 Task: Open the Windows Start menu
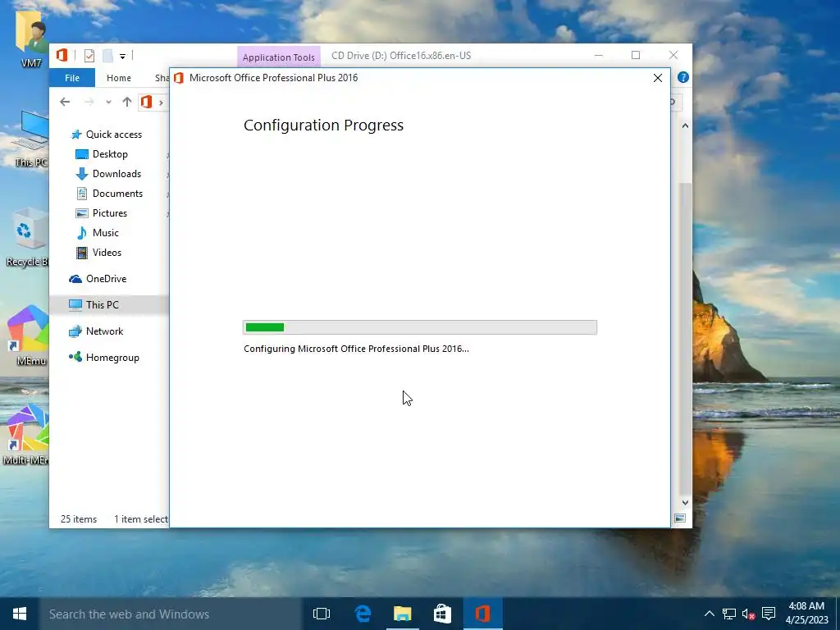(20, 614)
